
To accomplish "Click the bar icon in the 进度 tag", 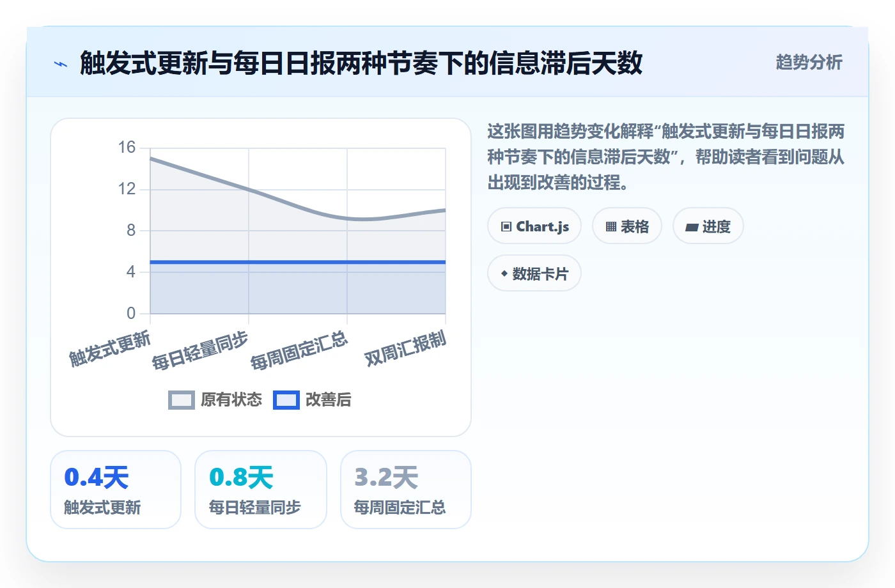I will (x=692, y=227).
